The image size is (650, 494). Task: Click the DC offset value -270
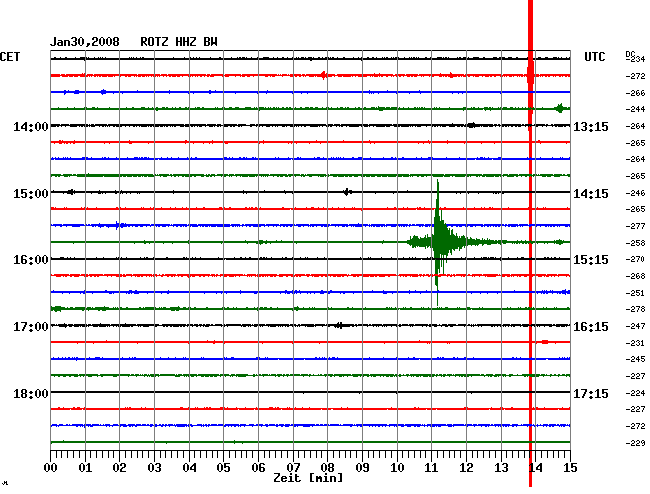pos(635,259)
